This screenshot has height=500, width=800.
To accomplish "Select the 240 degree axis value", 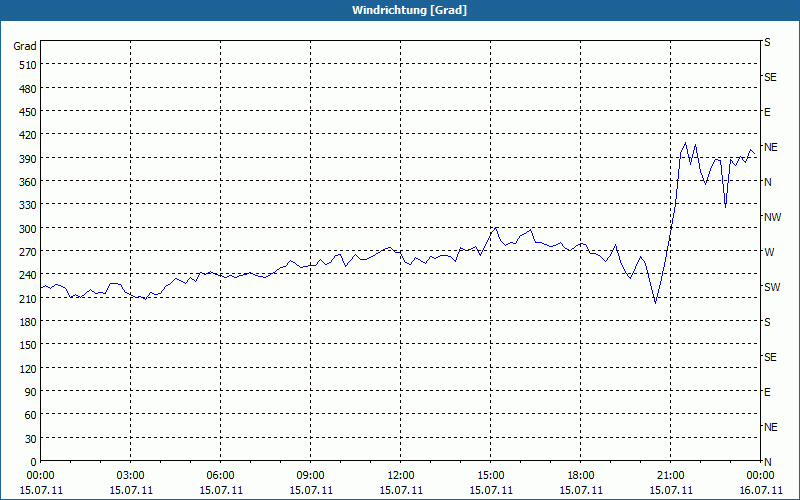I will click(x=29, y=275).
